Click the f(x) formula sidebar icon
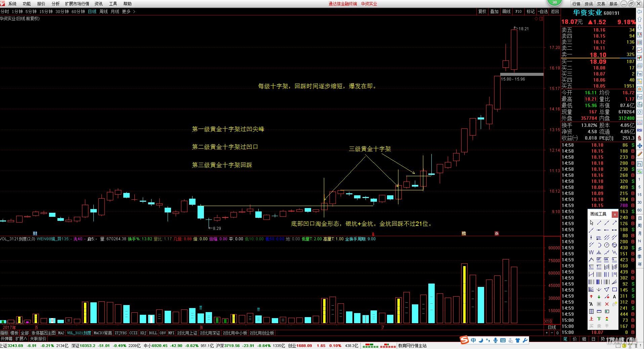644x349 pixels. coord(640,105)
